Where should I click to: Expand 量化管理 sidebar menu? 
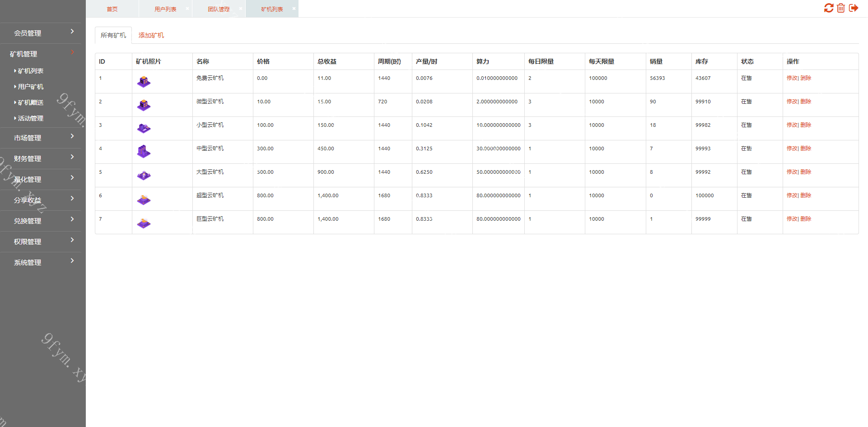(x=41, y=179)
